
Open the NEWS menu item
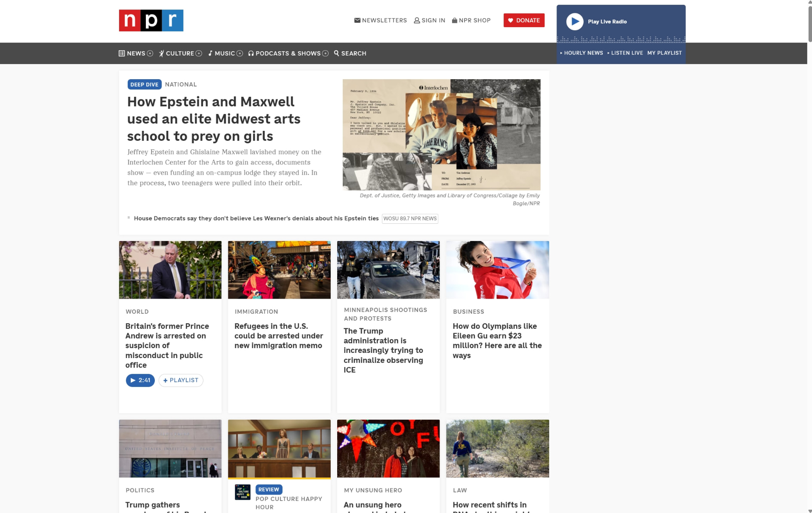coord(136,53)
